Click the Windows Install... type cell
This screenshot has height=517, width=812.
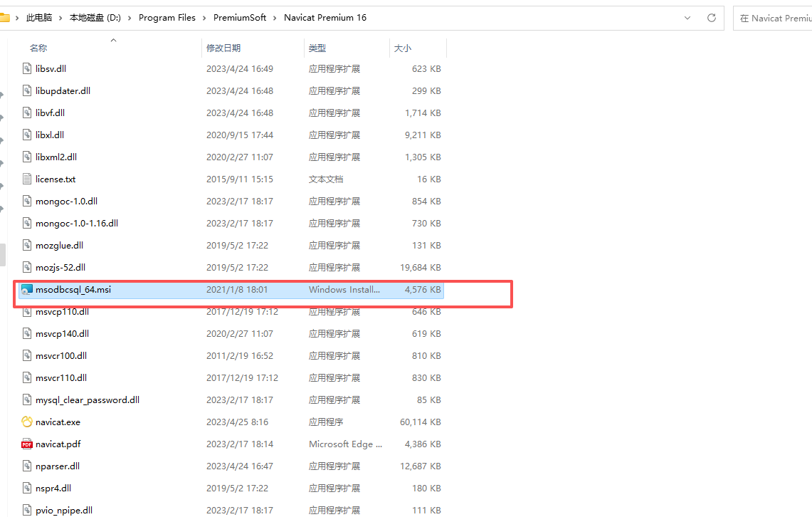coord(344,290)
